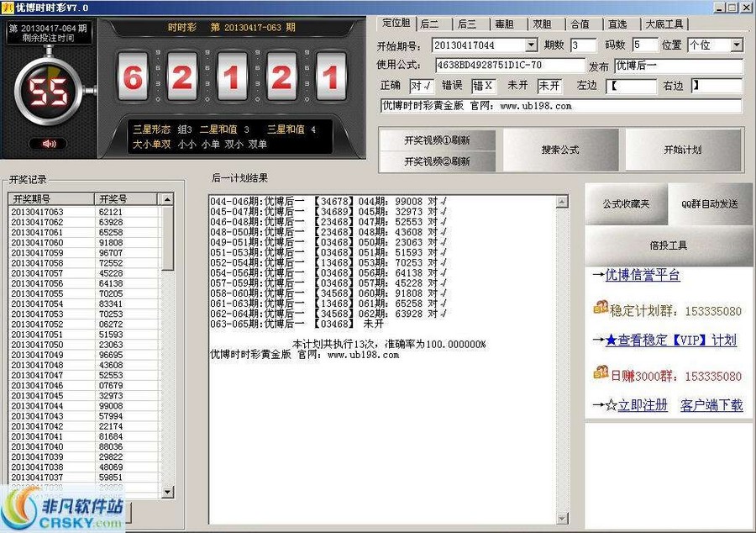Click draw number 91808 in records
This screenshot has height=533, width=756.
(x=111, y=243)
